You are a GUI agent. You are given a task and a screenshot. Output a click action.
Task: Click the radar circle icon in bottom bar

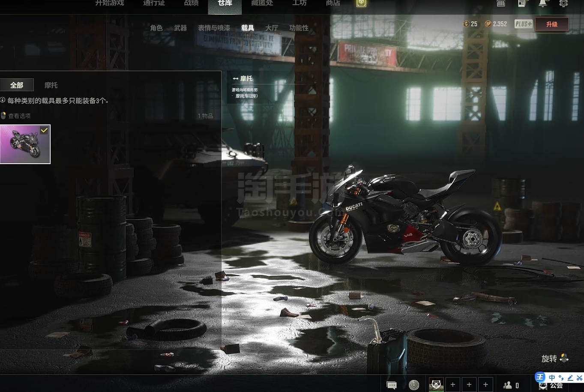coord(414,385)
